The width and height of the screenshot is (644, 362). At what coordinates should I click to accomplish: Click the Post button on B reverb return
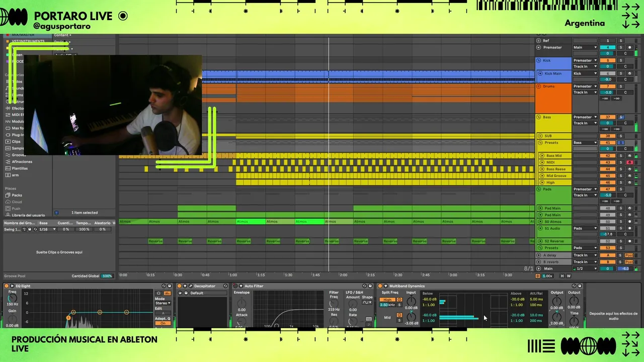point(628,262)
